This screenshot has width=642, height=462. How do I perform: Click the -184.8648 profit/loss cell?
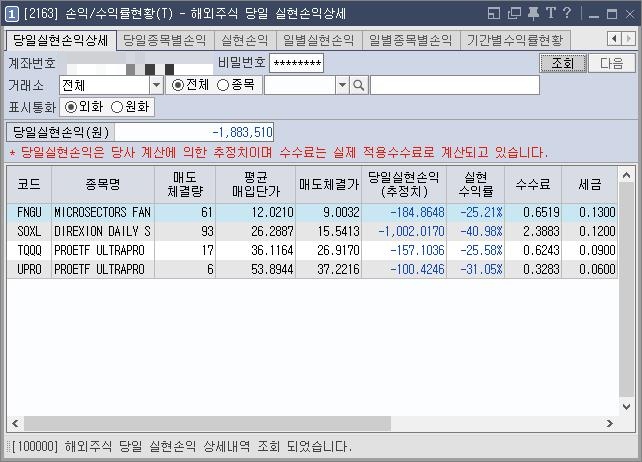(404, 212)
